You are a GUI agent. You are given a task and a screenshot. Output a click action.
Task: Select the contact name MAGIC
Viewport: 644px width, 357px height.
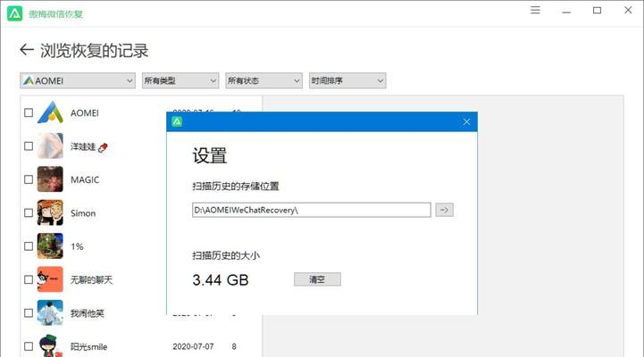tap(85, 179)
